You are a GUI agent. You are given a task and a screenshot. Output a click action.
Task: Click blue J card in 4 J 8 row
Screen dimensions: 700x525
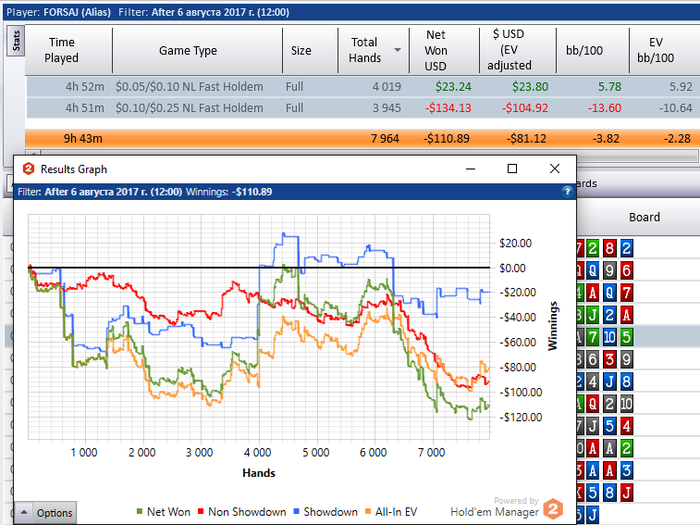(609, 382)
